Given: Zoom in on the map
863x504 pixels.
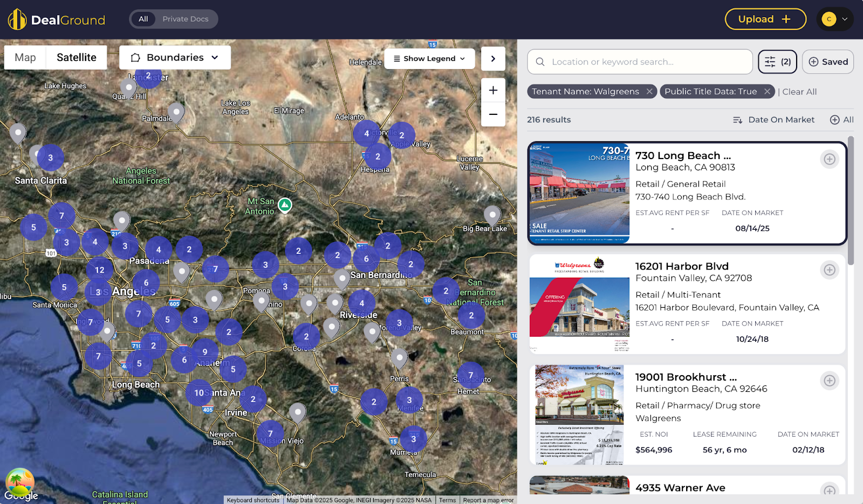Looking at the screenshot, I should pyautogui.click(x=493, y=90).
